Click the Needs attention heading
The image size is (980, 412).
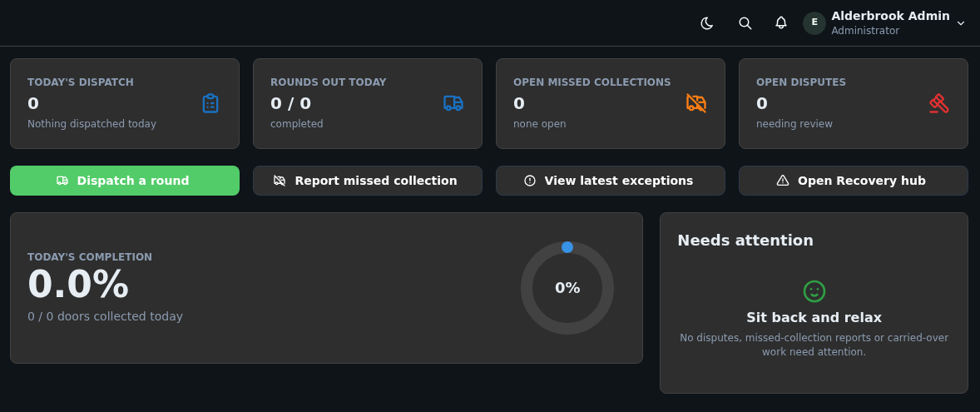click(745, 241)
